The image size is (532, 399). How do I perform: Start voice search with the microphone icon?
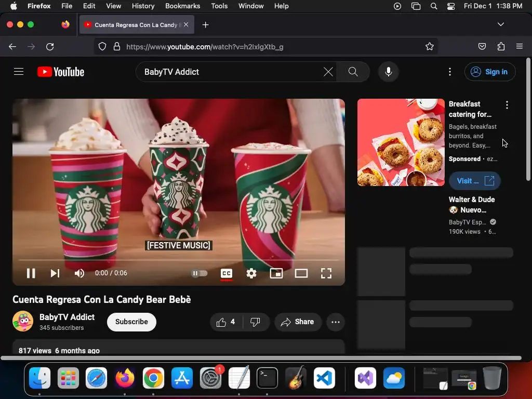pos(389,72)
